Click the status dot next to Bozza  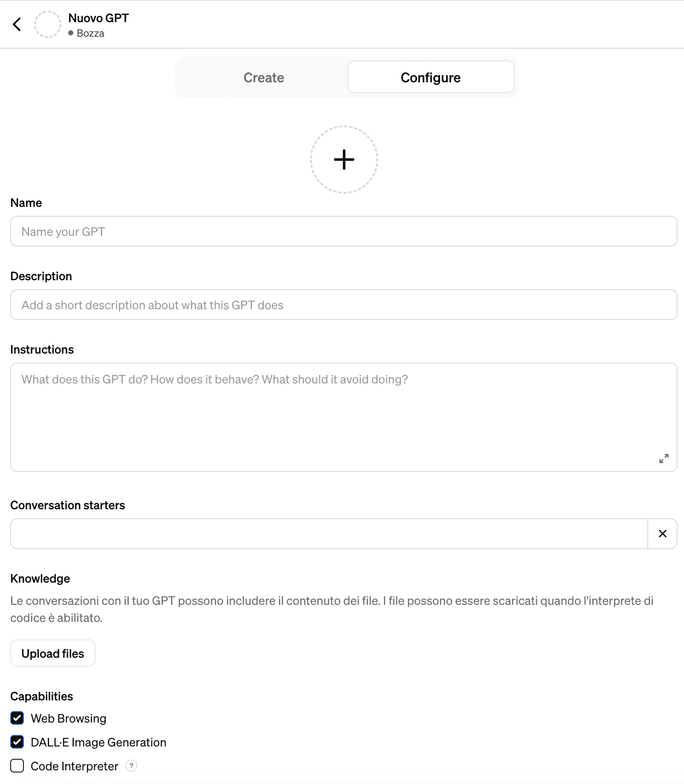[71, 32]
